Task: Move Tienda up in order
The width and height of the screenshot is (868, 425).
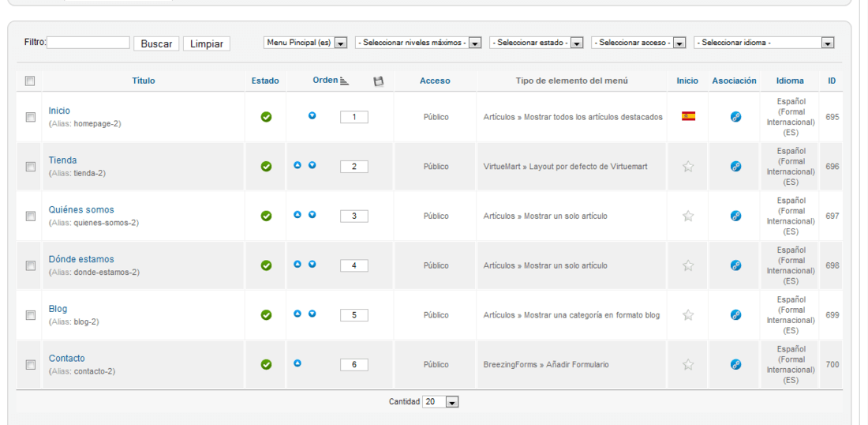Action: click(x=297, y=165)
